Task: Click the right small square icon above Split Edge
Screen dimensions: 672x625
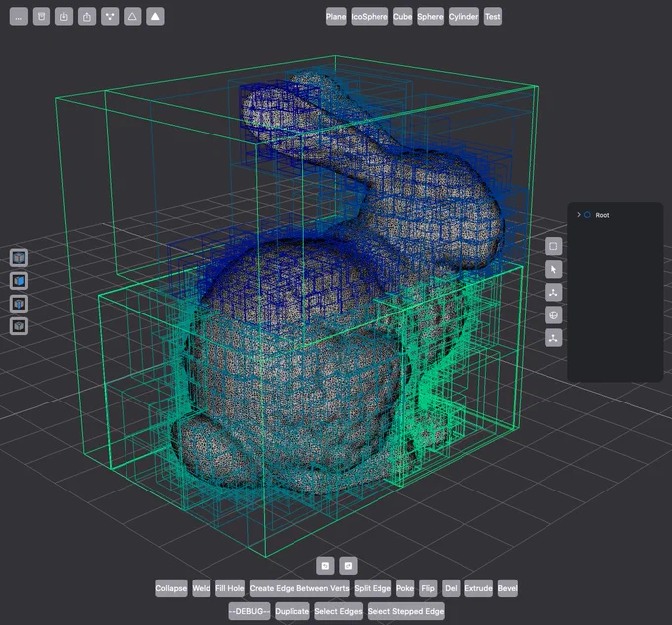Action: [x=348, y=566]
